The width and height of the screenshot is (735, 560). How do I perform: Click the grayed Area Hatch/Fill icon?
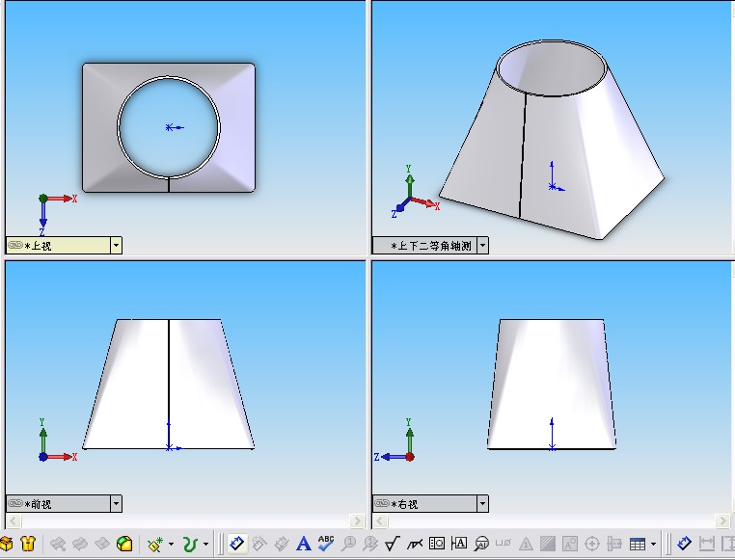click(548, 544)
